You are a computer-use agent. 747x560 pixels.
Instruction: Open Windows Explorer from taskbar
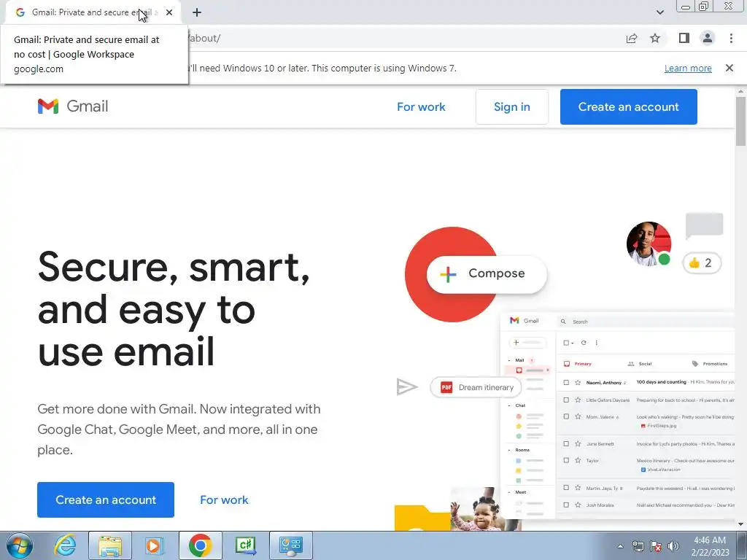[x=110, y=545]
